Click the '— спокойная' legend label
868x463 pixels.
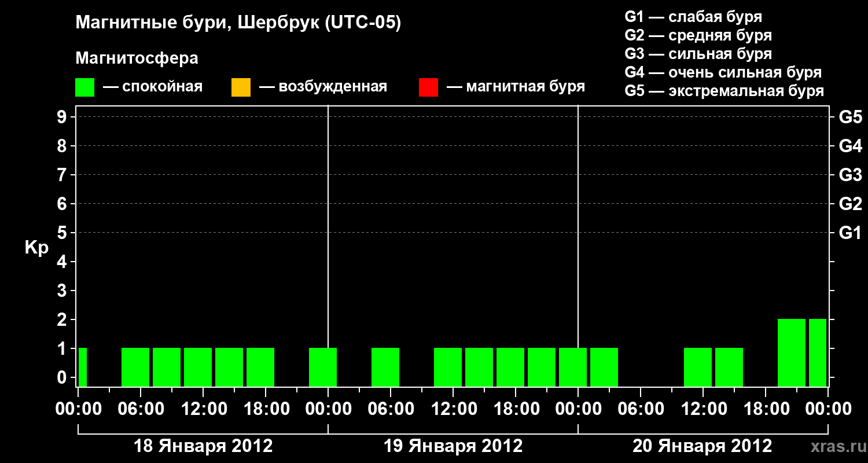(x=153, y=87)
